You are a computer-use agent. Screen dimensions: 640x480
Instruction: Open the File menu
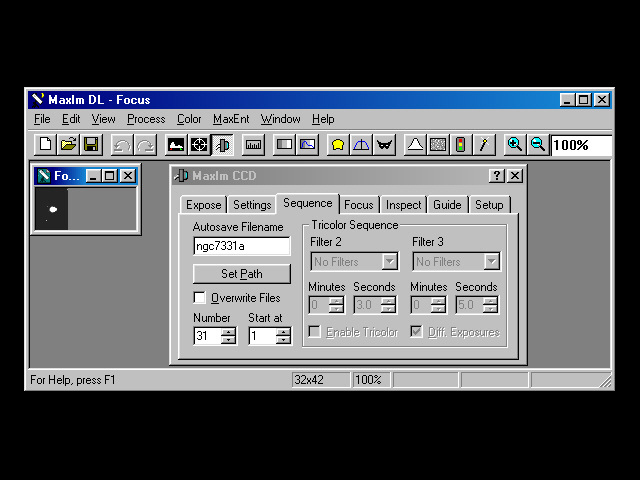[x=42, y=119]
